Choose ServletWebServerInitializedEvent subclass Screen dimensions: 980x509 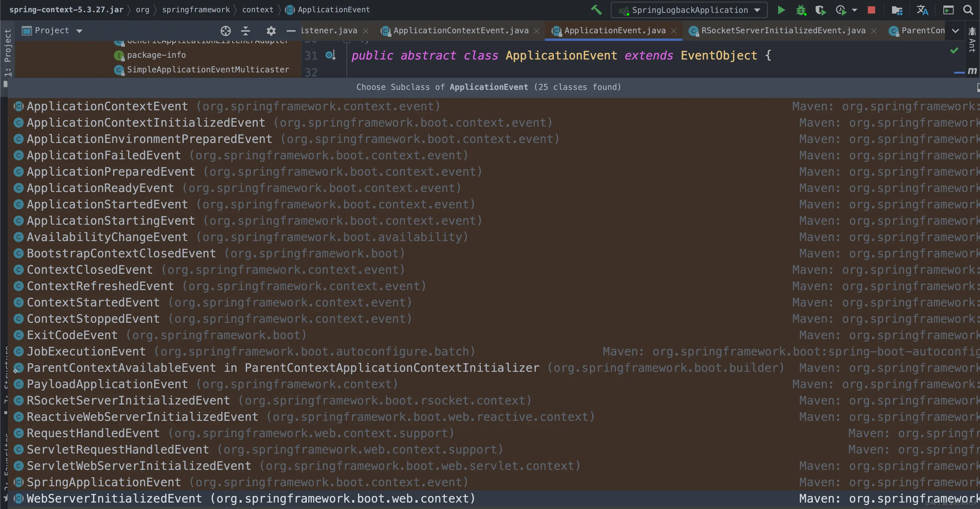click(494, 466)
